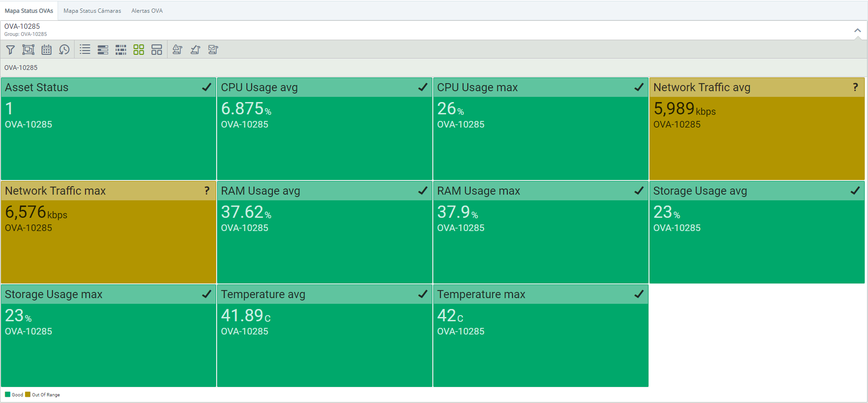Select the dashed segmented grid view

[121, 50]
